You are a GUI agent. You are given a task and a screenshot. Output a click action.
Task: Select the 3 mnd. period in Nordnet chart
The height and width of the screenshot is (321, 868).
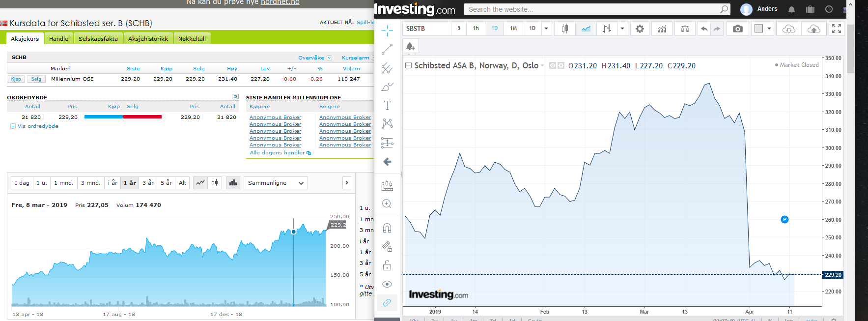pyautogui.click(x=91, y=183)
